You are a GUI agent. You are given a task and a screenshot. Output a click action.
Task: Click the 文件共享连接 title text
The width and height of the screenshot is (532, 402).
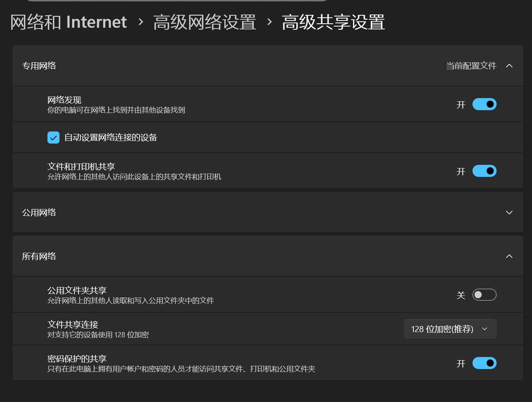(73, 324)
